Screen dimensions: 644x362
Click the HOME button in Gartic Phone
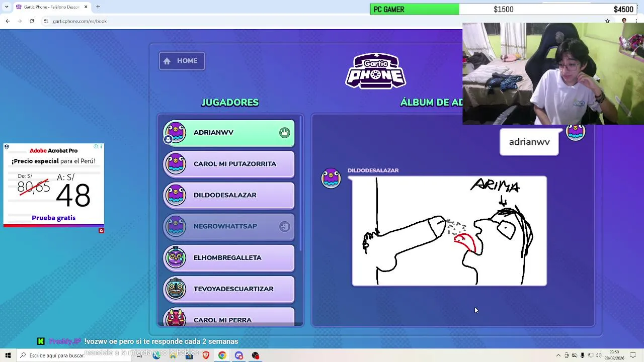tap(182, 61)
